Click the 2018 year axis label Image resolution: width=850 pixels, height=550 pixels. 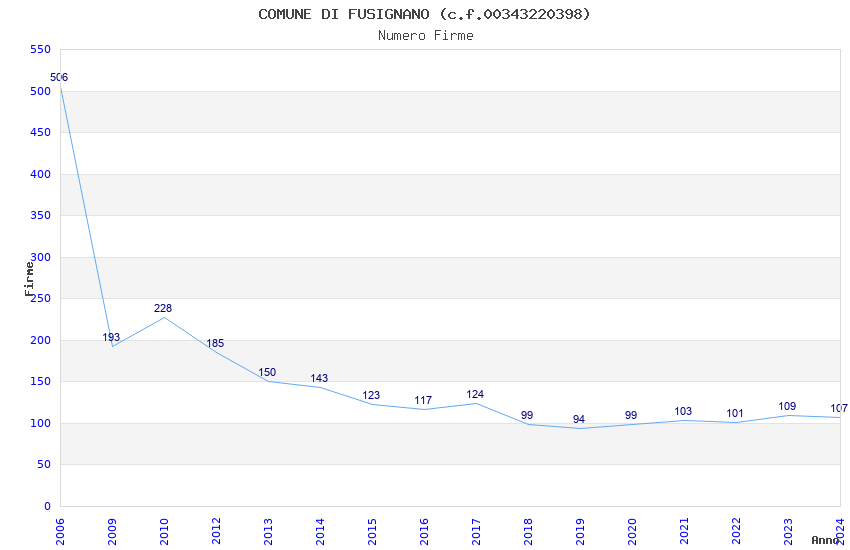point(529,532)
